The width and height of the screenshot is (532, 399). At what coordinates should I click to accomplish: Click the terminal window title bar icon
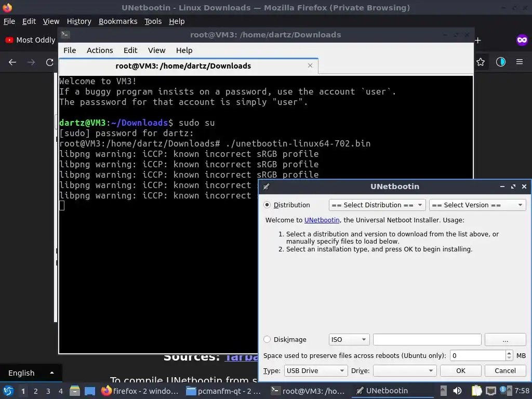pos(65,35)
